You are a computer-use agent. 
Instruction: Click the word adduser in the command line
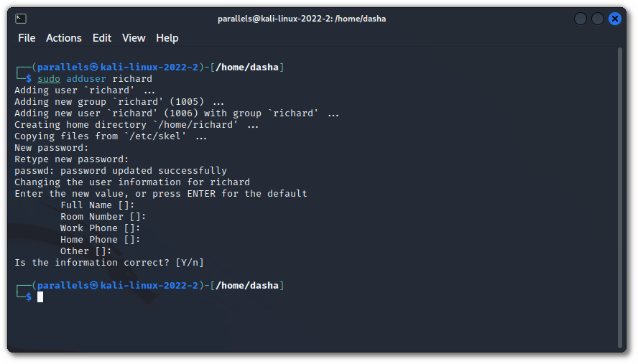(86, 78)
